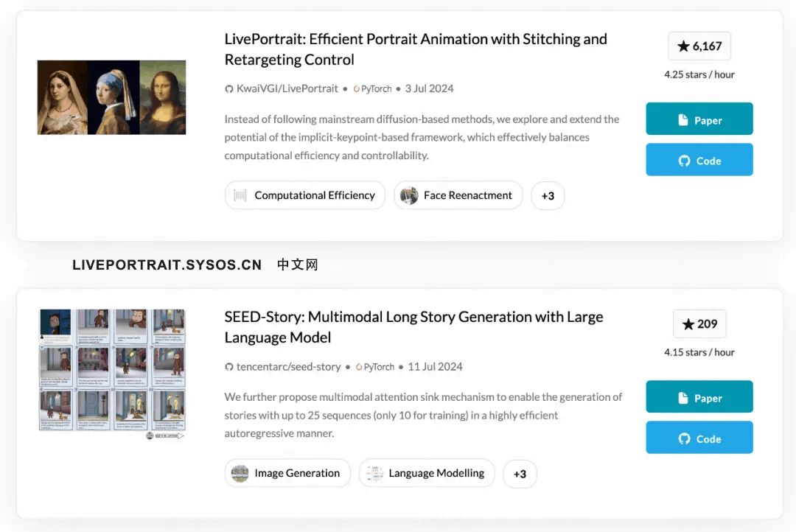The image size is (796, 532).
Task: Expand the +3 tags under SEED-Story
Action: pos(520,474)
